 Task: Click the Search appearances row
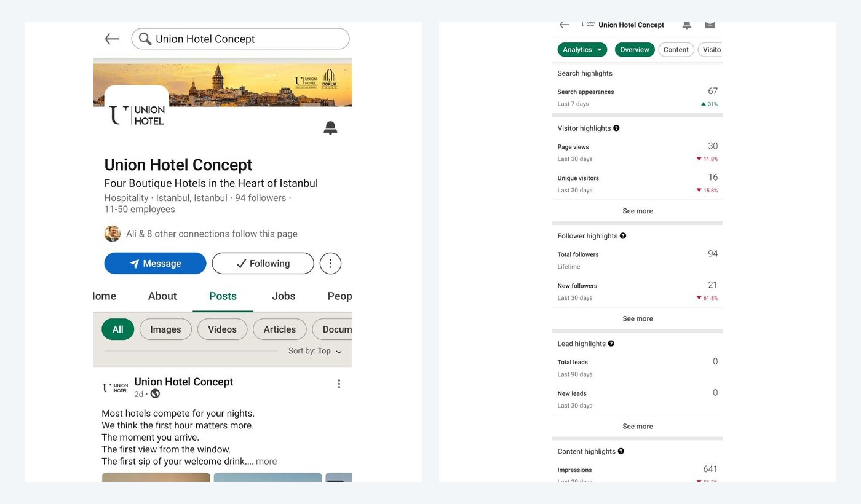pos(638,97)
